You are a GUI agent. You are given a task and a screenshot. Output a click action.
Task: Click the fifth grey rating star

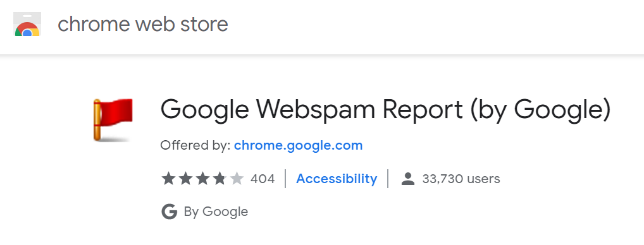237,179
